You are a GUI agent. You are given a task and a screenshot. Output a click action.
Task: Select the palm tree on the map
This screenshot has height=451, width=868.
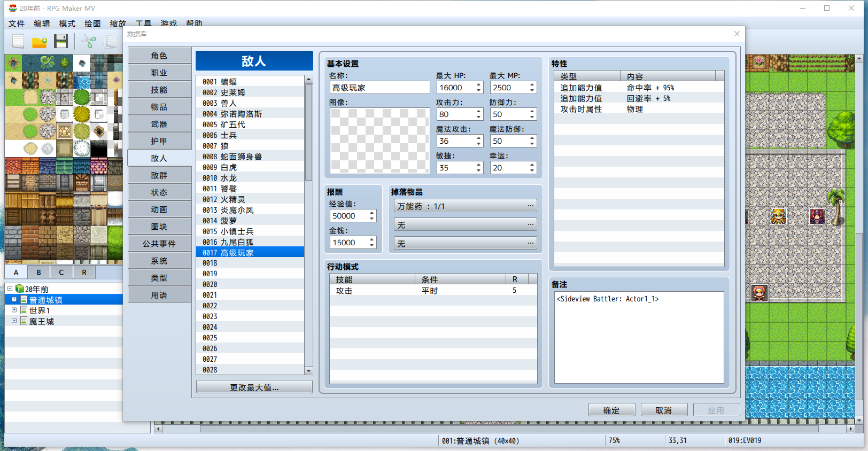[836, 206]
